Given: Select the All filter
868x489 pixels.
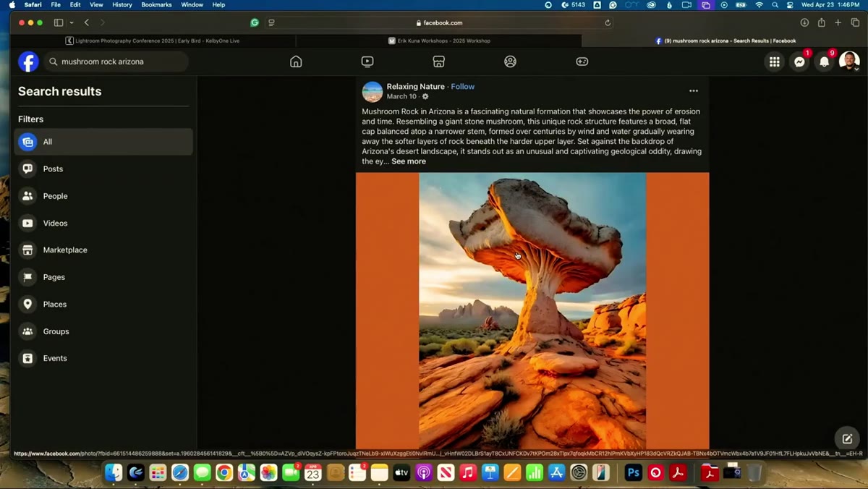Looking at the screenshot, I should [103, 142].
